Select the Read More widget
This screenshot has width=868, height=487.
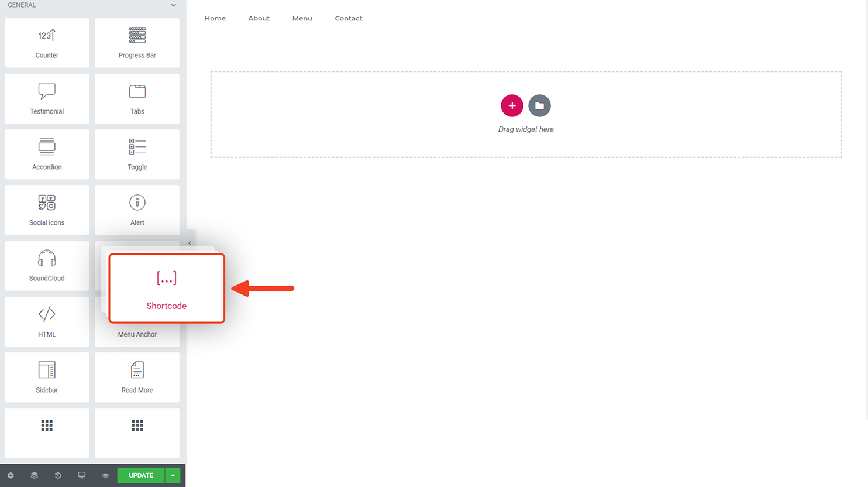[137, 378]
